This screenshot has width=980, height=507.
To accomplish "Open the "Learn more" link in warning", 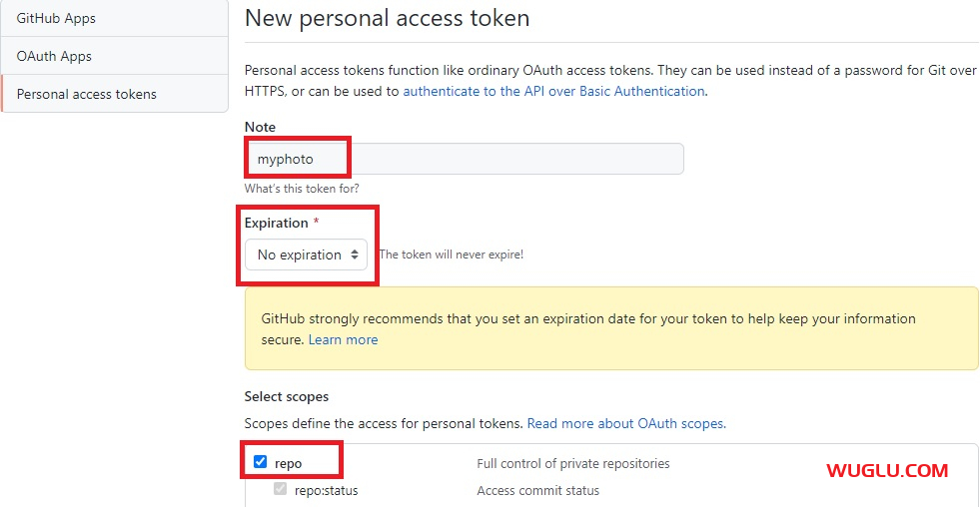I will point(343,339).
